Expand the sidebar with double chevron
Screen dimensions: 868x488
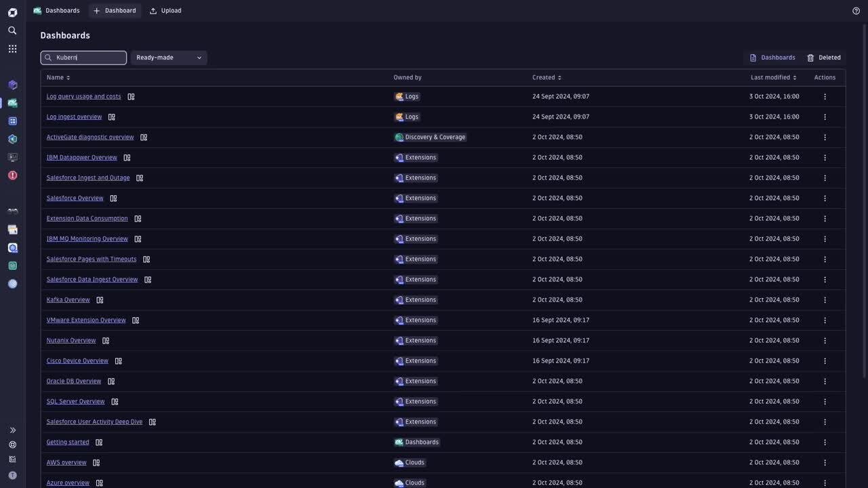(x=12, y=430)
